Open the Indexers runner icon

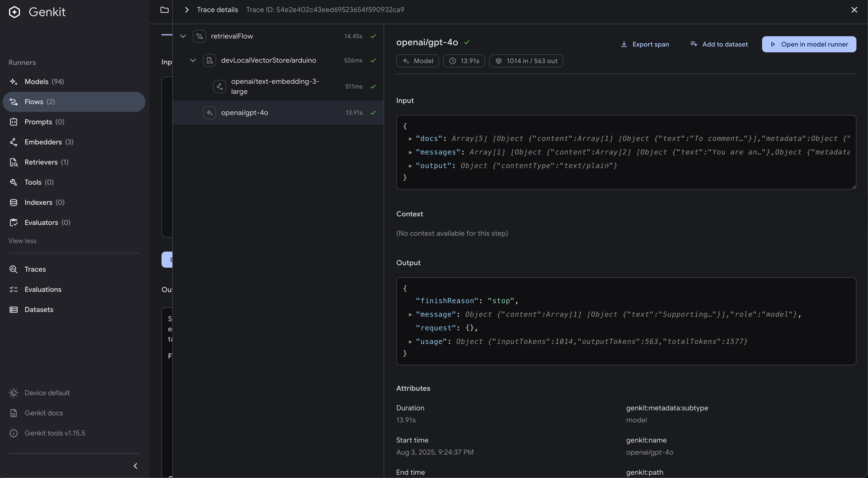[x=14, y=203]
